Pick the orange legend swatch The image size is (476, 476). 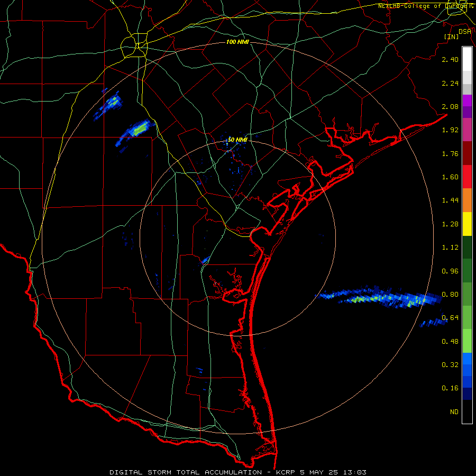click(467, 200)
